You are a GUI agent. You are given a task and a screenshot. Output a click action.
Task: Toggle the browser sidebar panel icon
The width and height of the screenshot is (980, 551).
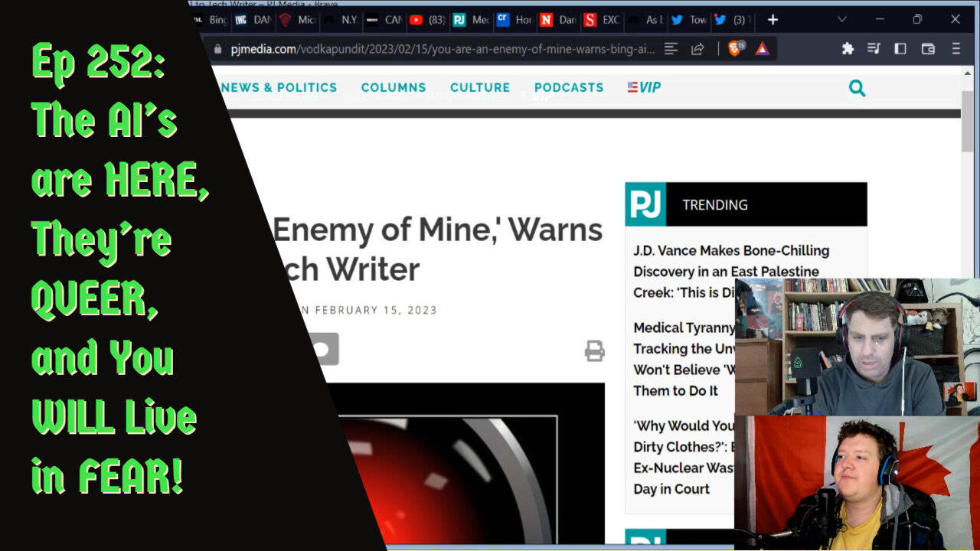pyautogui.click(x=900, y=49)
